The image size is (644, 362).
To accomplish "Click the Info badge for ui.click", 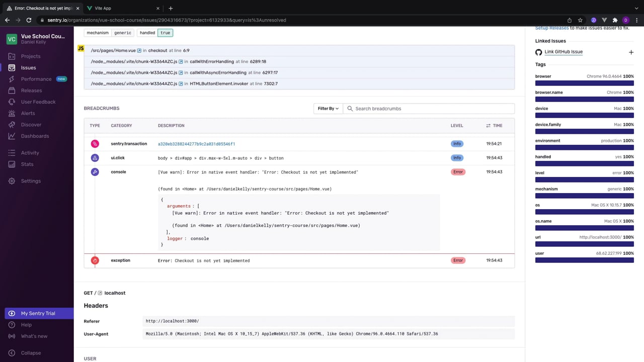I will 457,158.
